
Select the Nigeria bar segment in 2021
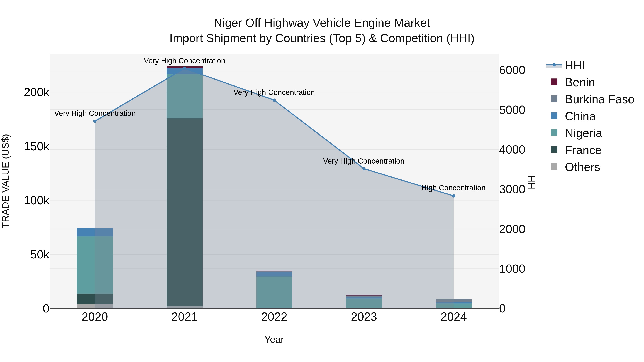pos(184,96)
